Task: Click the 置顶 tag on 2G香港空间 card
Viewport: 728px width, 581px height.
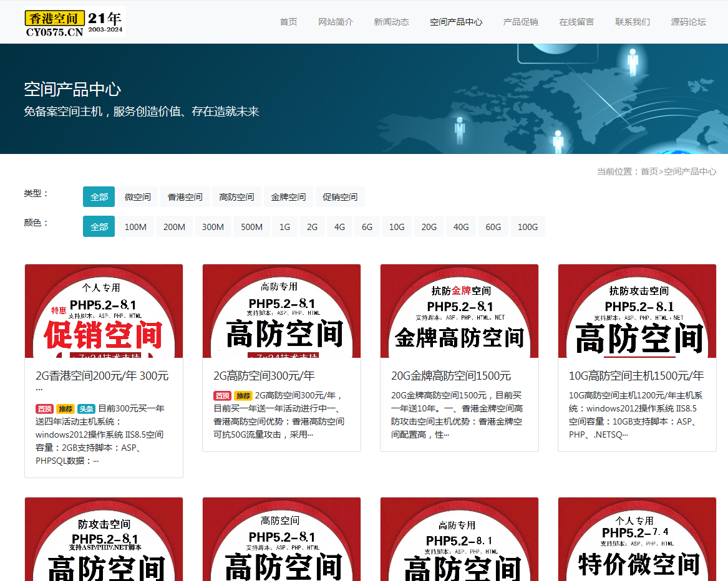Action: [x=44, y=409]
